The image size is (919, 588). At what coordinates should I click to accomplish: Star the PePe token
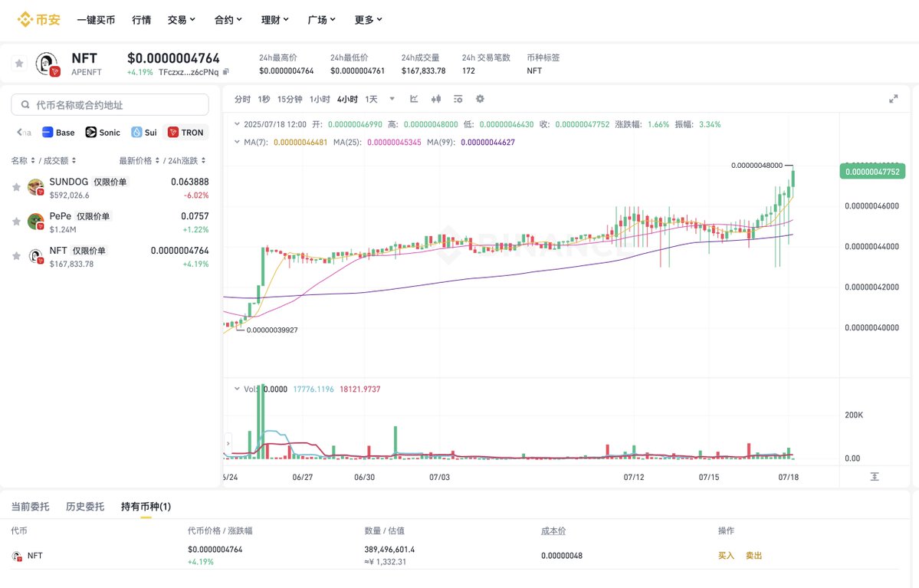pyautogui.click(x=16, y=222)
